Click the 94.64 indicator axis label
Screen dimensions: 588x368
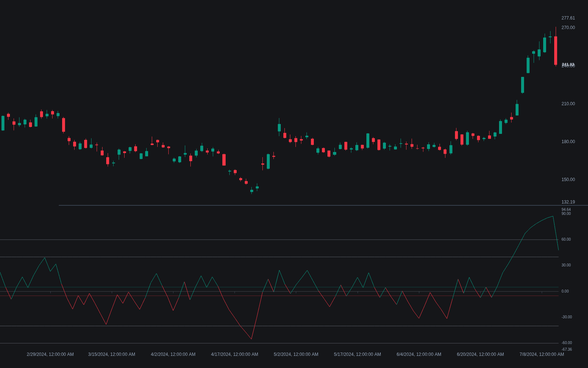click(566, 210)
